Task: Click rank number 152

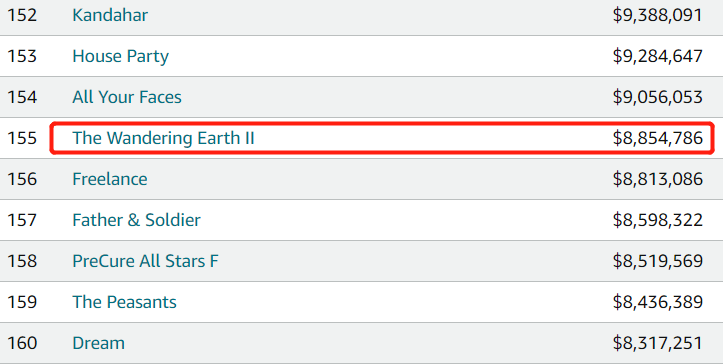Action: click(x=22, y=15)
